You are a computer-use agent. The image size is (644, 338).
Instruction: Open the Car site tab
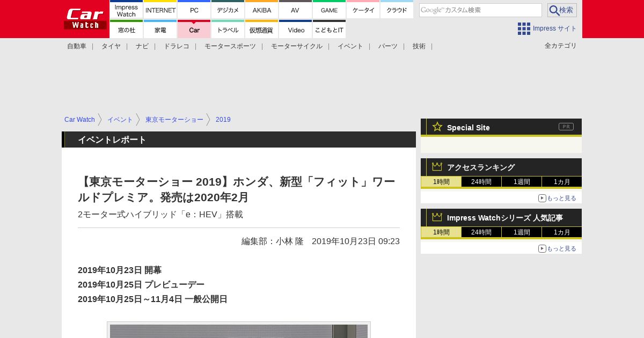pos(194,29)
